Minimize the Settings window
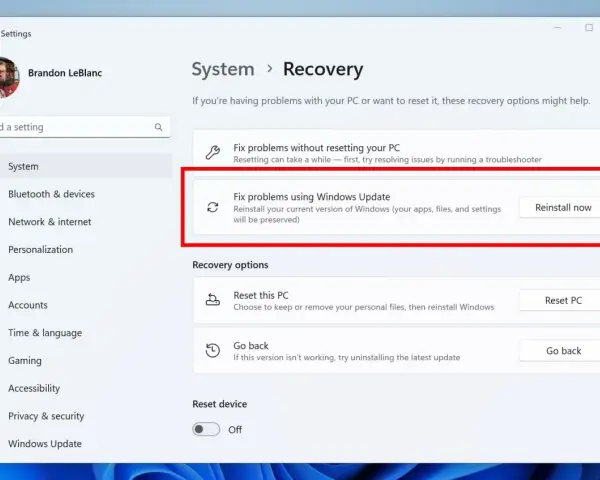This screenshot has height=480, width=600. (558, 28)
